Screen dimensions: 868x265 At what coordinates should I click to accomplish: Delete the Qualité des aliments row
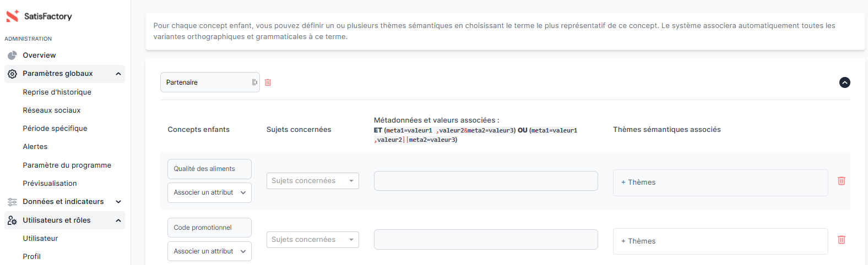[x=841, y=181]
